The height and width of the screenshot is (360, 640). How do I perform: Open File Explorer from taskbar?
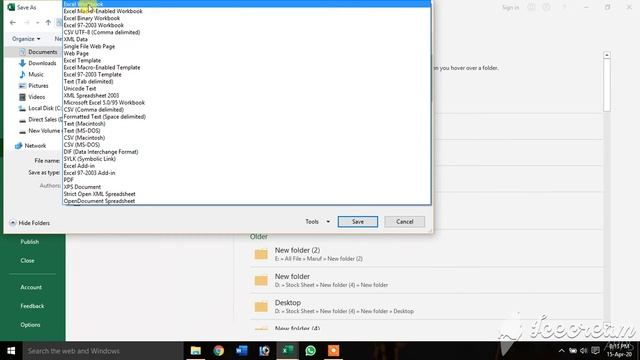pyautogui.click(x=196, y=351)
